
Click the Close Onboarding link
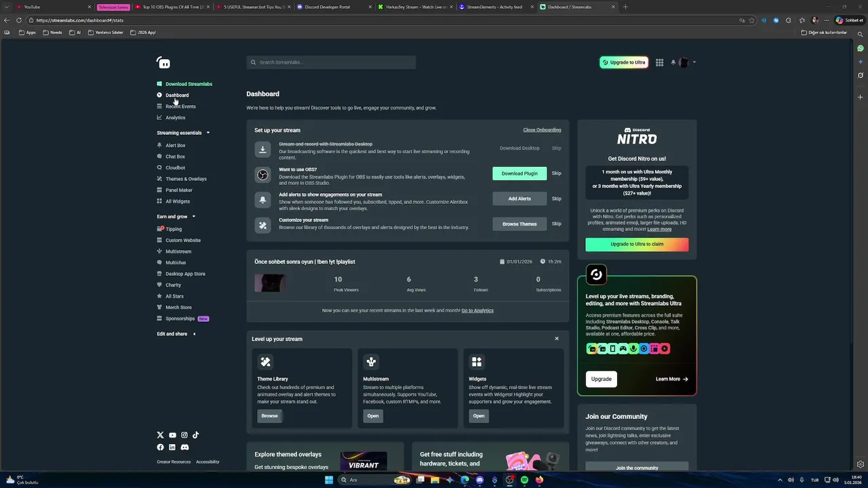coord(542,130)
